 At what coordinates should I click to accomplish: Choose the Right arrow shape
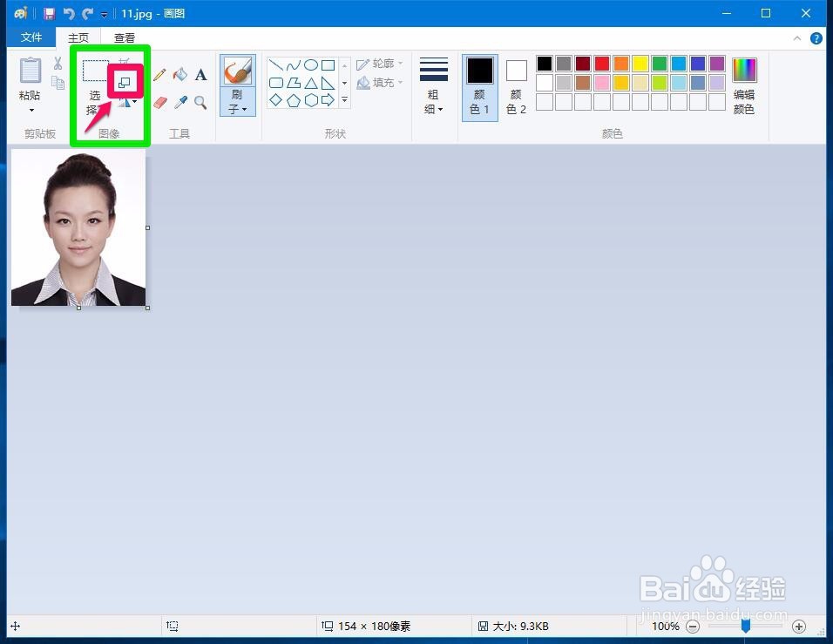[x=328, y=100]
